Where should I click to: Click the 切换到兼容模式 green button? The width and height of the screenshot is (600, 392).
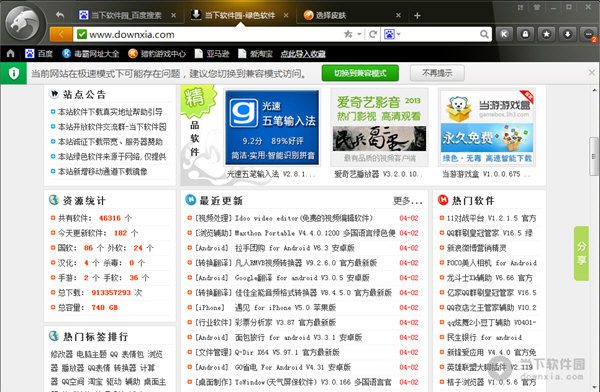point(360,73)
